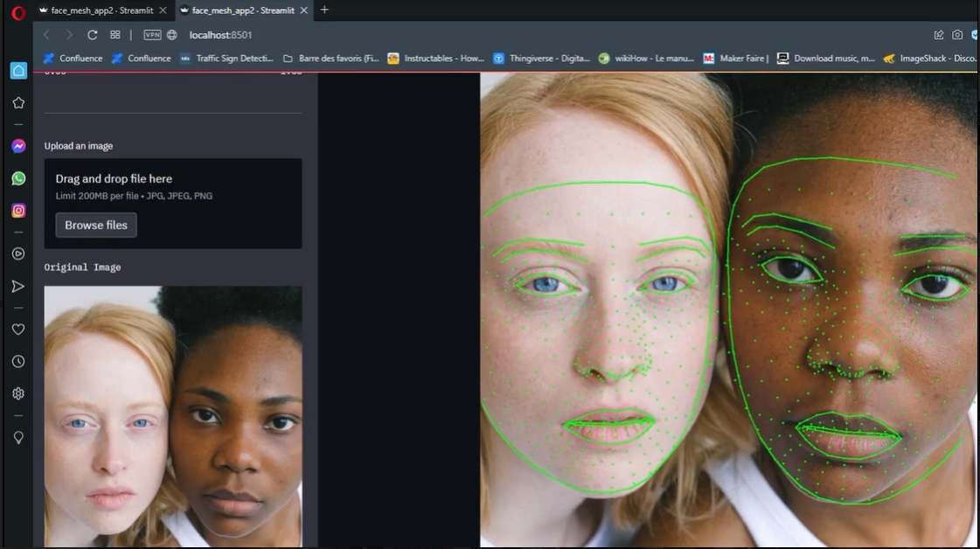Image resolution: width=980 pixels, height=549 pixels.
Task: Open the speed dial grid icon
Action: [x=115, y=35]
